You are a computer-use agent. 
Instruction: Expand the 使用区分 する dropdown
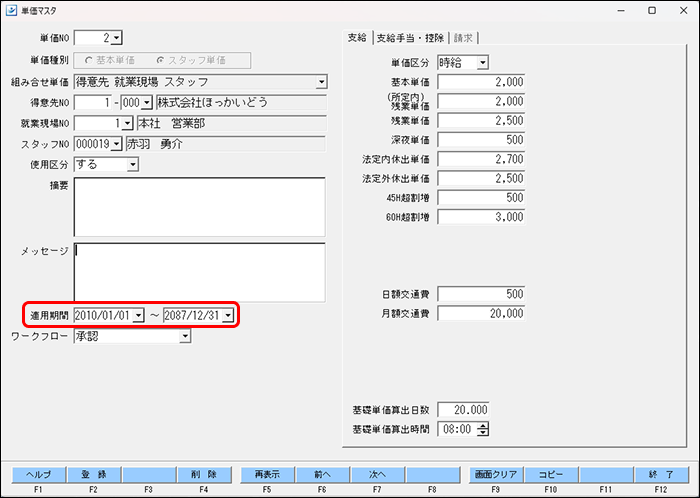click(x=133, y=165)
